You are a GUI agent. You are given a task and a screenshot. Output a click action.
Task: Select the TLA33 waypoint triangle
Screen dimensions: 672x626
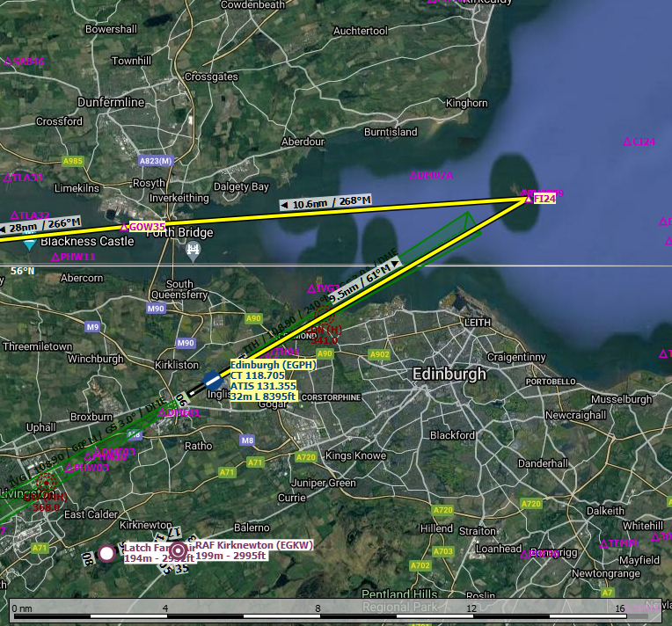click(x=8, y=178)
